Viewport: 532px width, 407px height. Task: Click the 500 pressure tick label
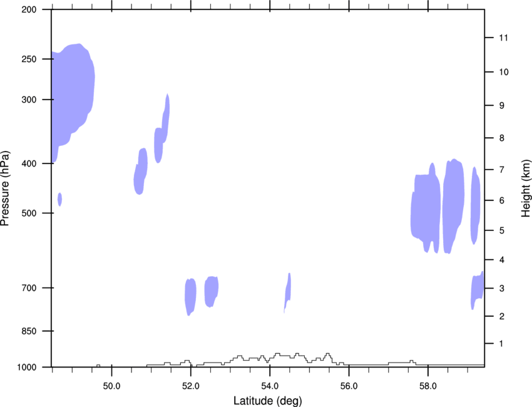point(29,213)
